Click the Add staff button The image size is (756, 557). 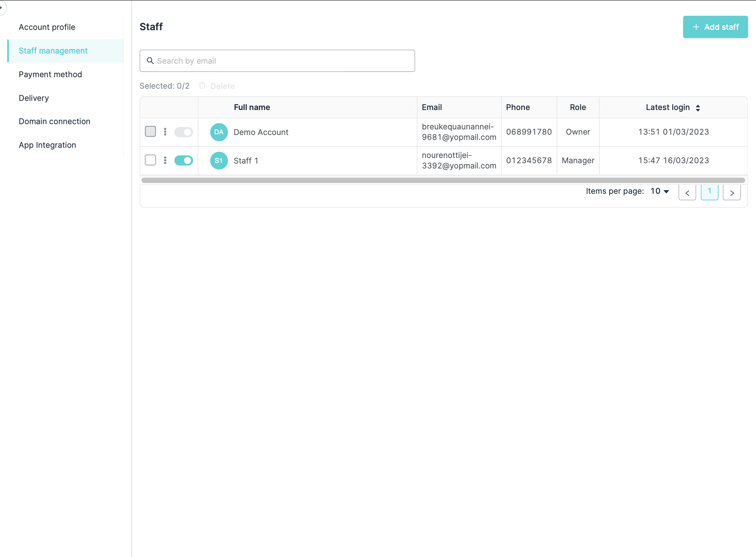715,27
